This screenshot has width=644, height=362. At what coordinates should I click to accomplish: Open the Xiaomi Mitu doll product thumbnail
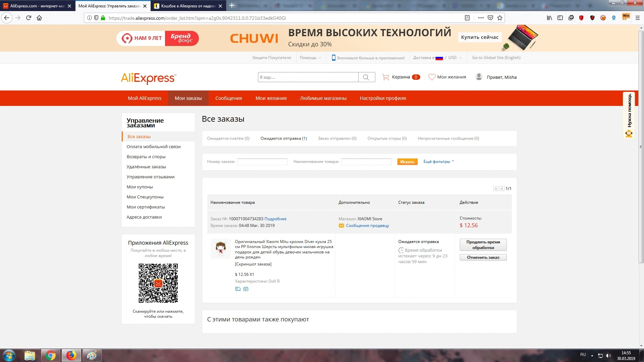tap(220, 249)
